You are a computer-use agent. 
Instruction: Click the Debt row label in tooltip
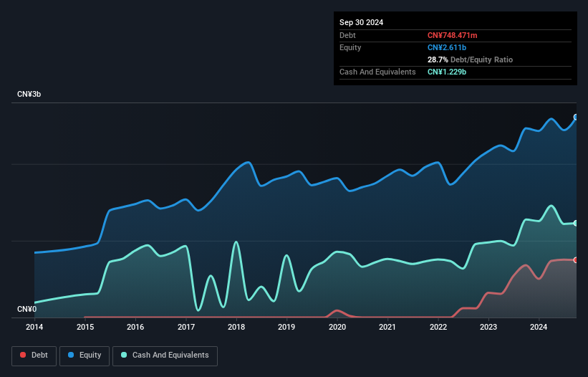point(347,35)
